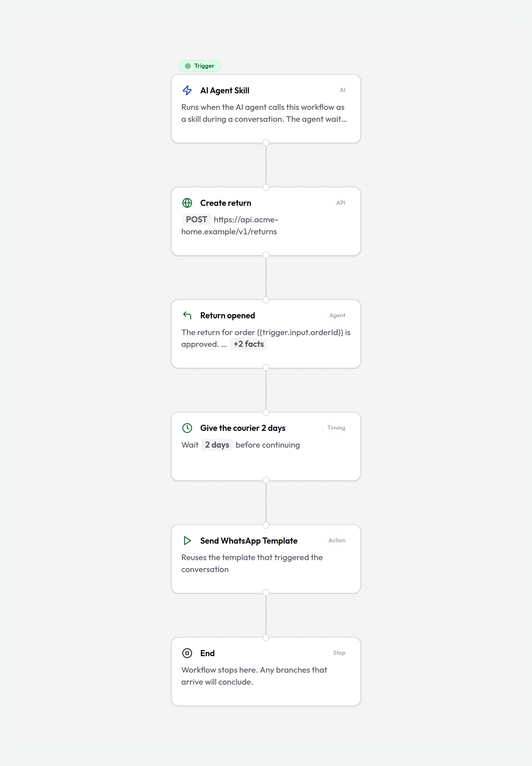532x766 pixels.
Task: Select the Create return node title
Action: click(226, 203)
